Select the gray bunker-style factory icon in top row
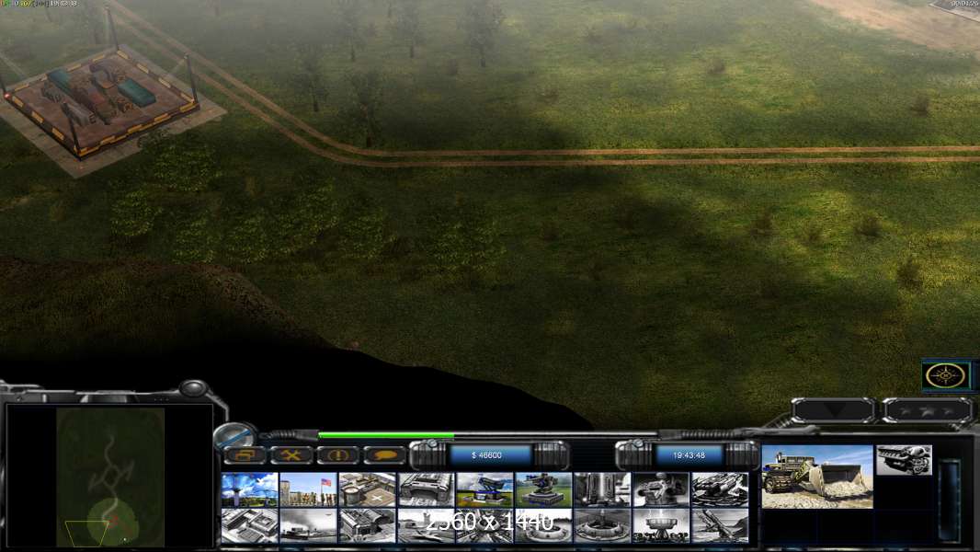980x552 pixels. pos(426,489)
